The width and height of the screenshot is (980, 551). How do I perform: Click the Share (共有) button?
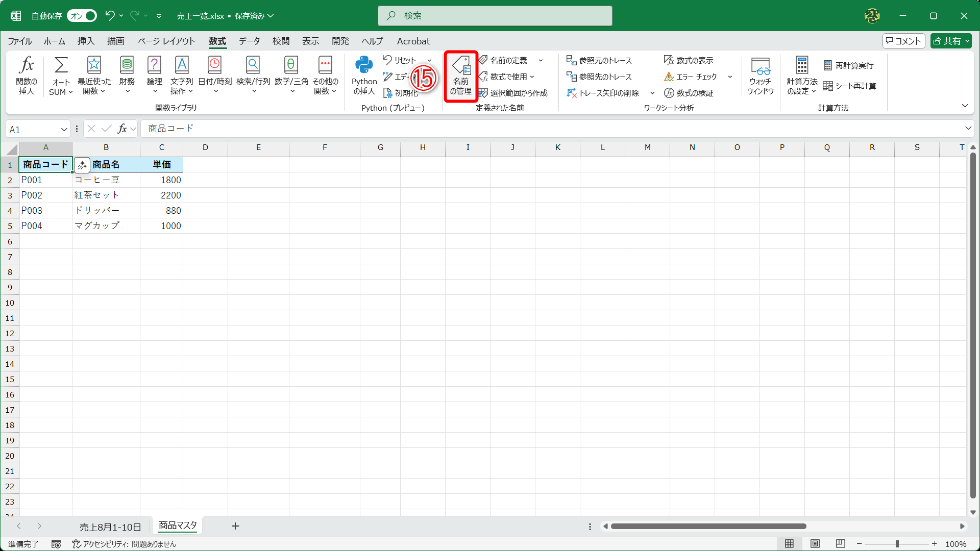click(947, 41)
